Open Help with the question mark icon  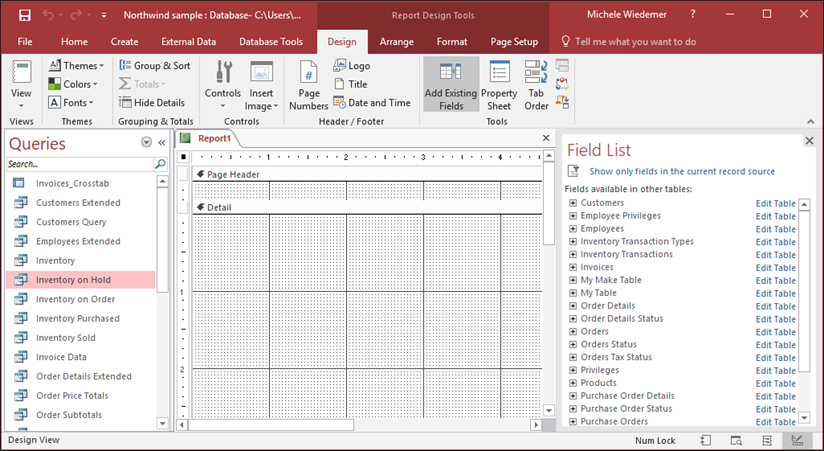pos(693,15)
